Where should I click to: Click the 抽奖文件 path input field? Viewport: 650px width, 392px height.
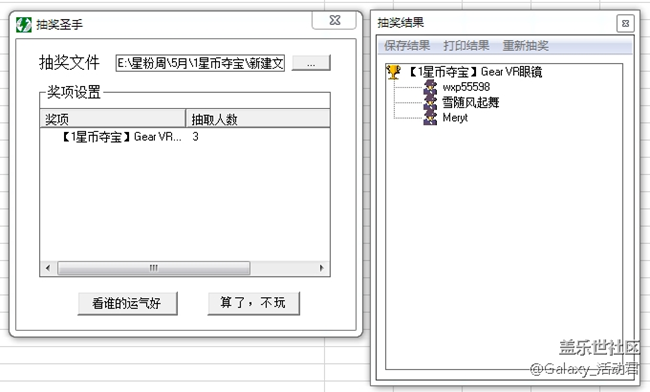pos(200,63)
